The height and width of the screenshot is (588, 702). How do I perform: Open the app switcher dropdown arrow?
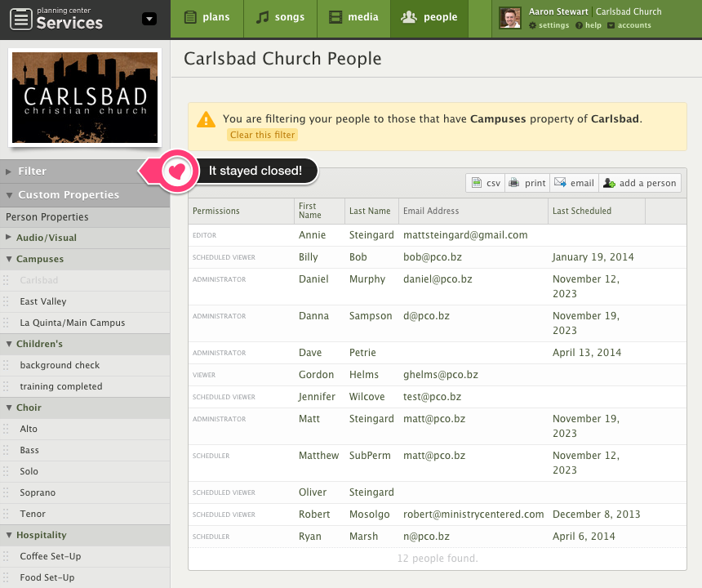coord(149,19)
